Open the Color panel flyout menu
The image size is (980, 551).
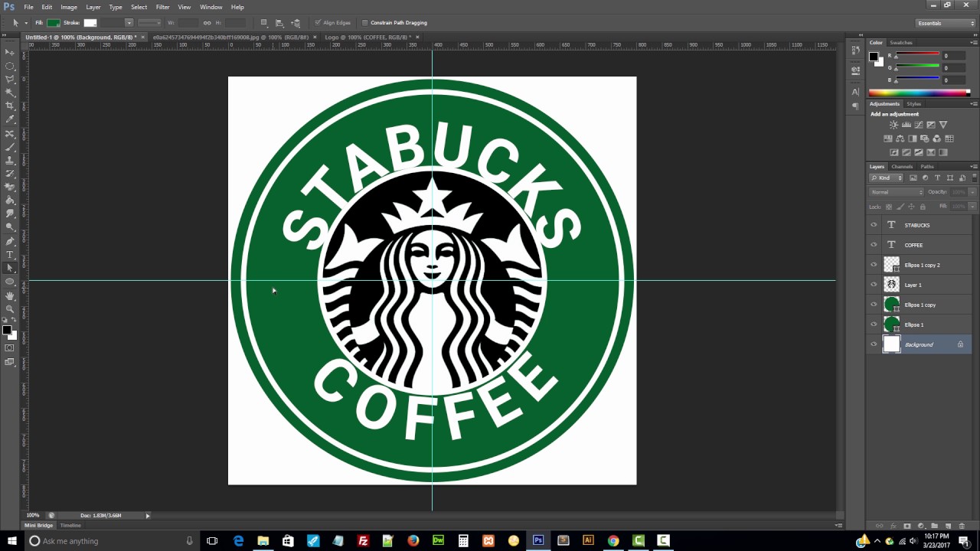(973, 42)
